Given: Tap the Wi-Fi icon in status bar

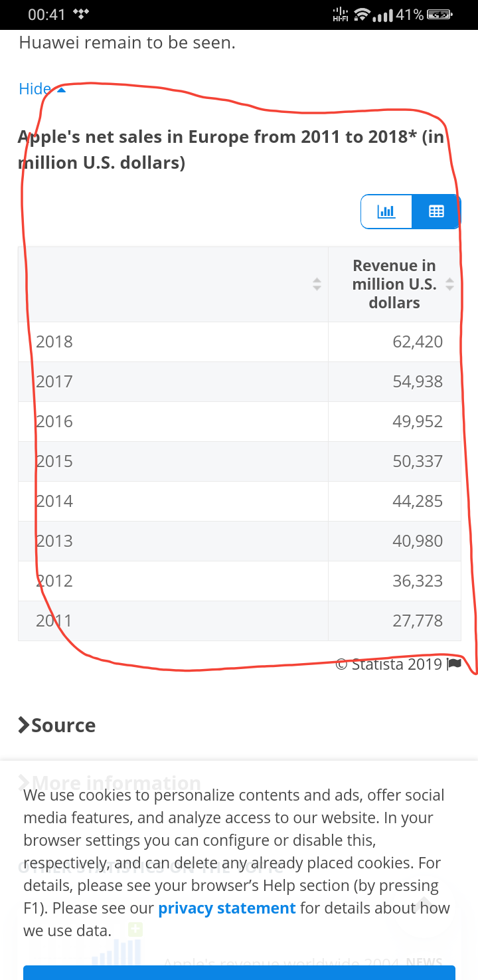Looking at the screenshot, I should (x=362, y=14).
